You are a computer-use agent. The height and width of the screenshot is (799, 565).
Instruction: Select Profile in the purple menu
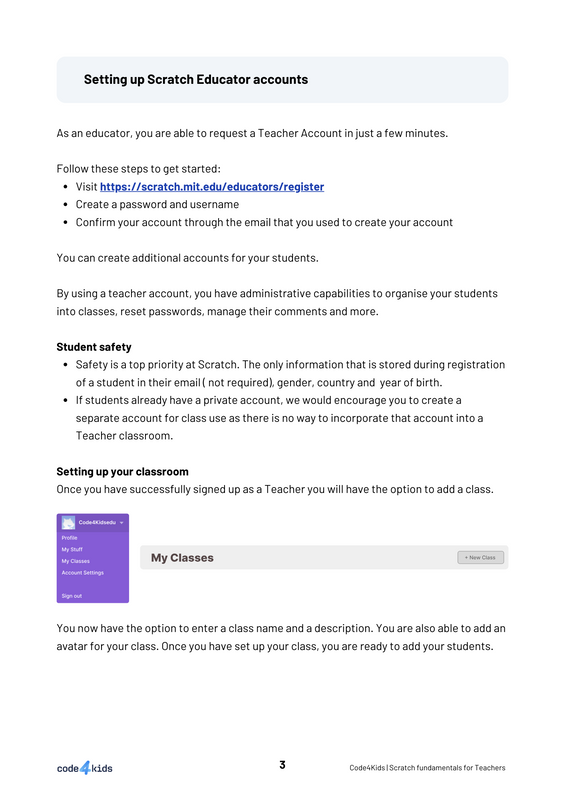click(69, 538)
